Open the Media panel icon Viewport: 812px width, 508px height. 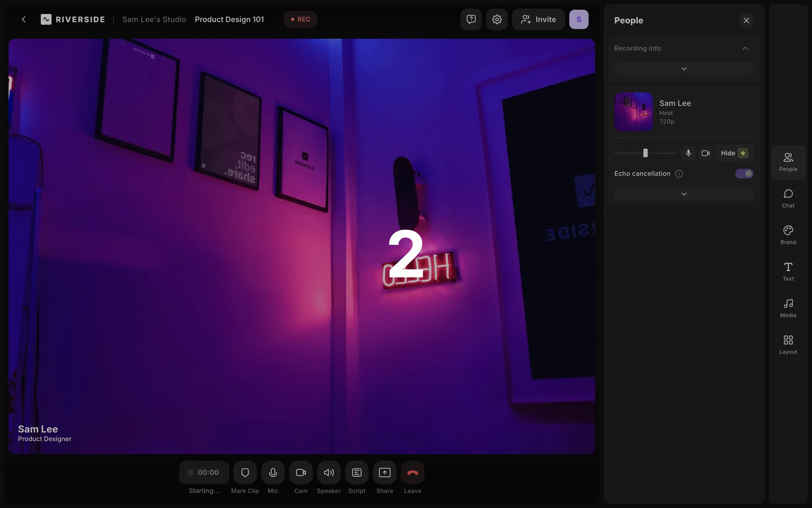788,308
